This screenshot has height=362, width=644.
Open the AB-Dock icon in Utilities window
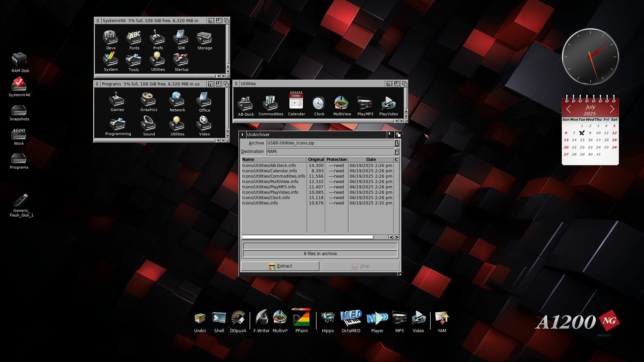pyautogui.click(x=246, y=103)
